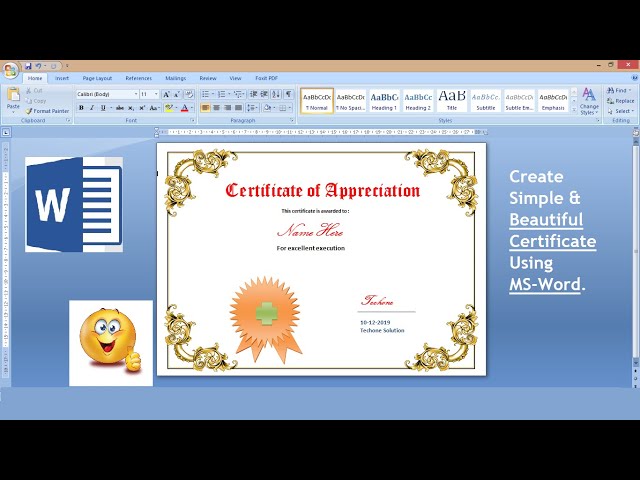Justify paragraph text
The width and height of the screenshot is (640, 480).
238,108
